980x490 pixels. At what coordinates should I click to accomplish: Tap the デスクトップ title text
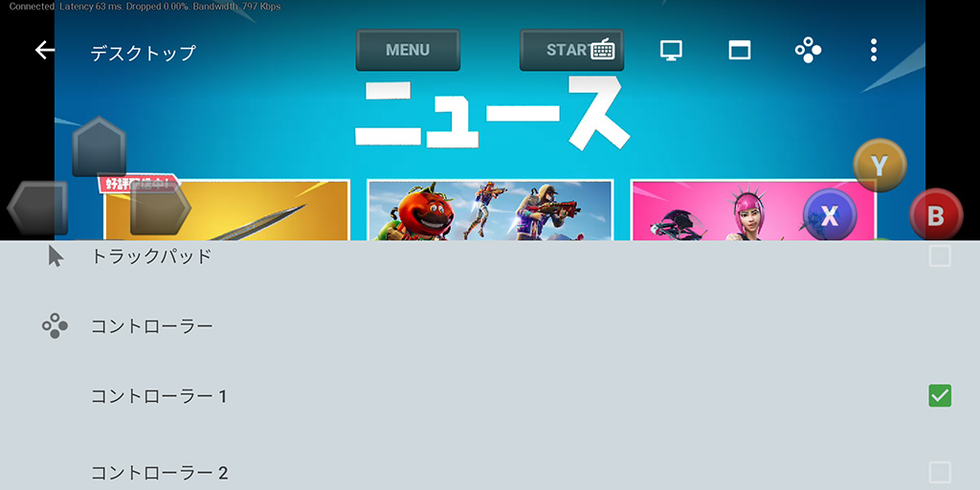144,54
